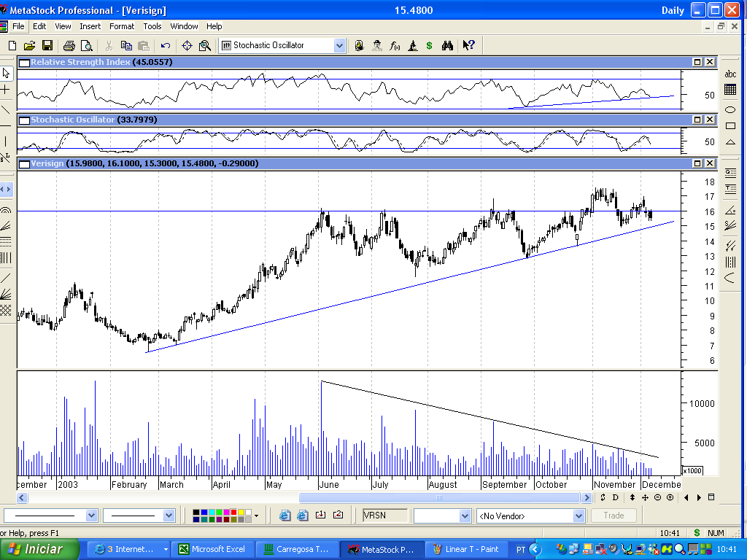Pick the red color swatch
This screenshot has width=747, height=560.
(x=233, y=513)
